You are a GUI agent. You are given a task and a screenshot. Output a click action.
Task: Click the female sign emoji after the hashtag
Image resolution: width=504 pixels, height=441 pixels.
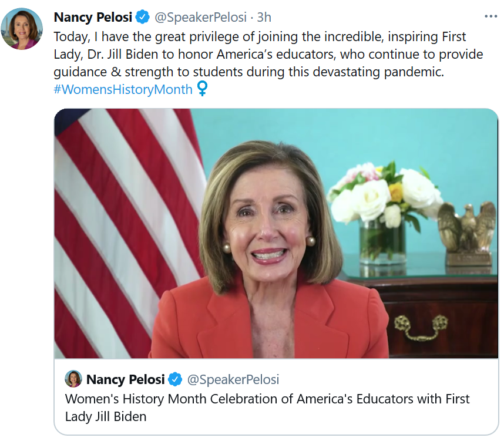202,89
